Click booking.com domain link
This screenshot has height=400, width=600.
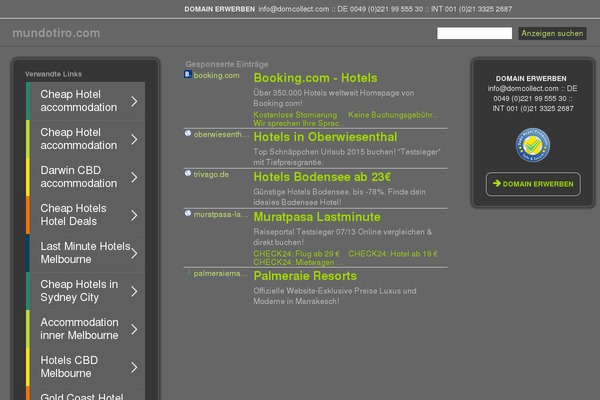click(x=217, y=75)
